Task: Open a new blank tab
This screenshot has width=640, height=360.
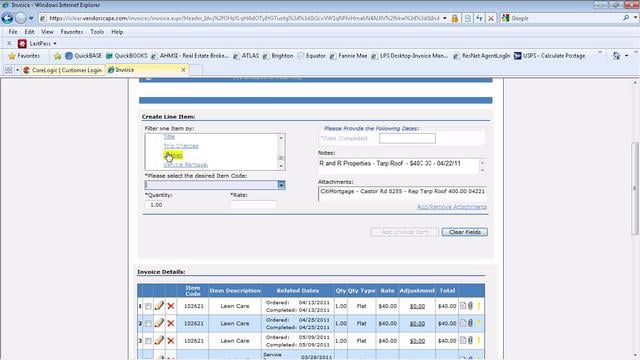Action: click(x=196, y=70)
